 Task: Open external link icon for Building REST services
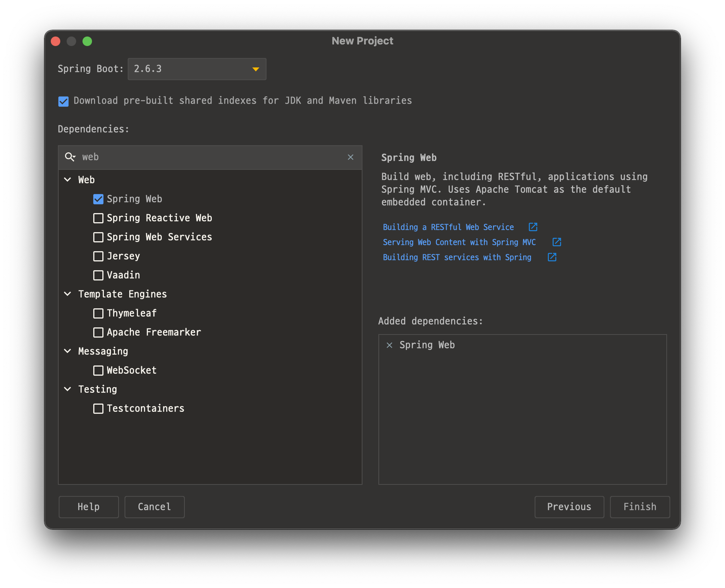tap(552, 257)
